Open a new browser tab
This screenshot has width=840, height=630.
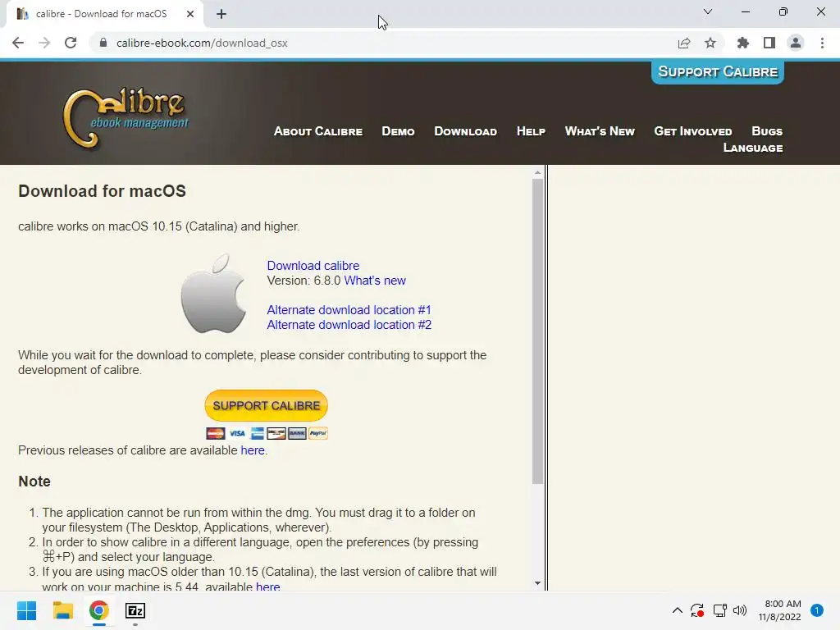[x=221, y=14]
